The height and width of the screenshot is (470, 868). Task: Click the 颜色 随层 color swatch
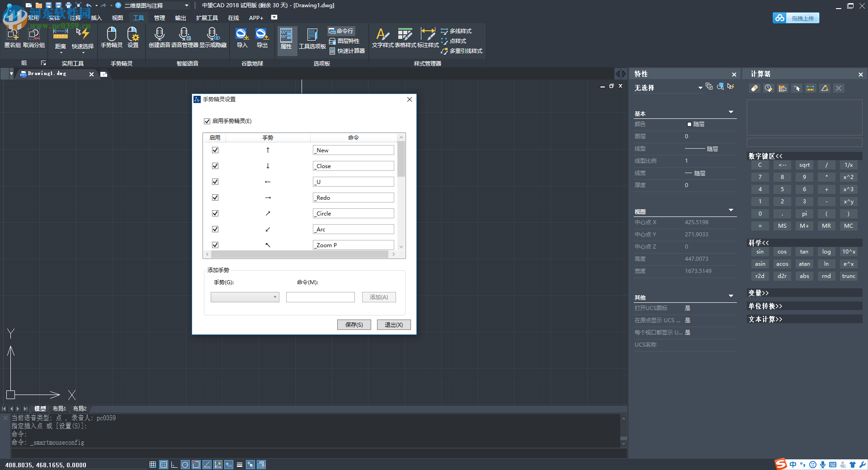click(x=689, y=124)
